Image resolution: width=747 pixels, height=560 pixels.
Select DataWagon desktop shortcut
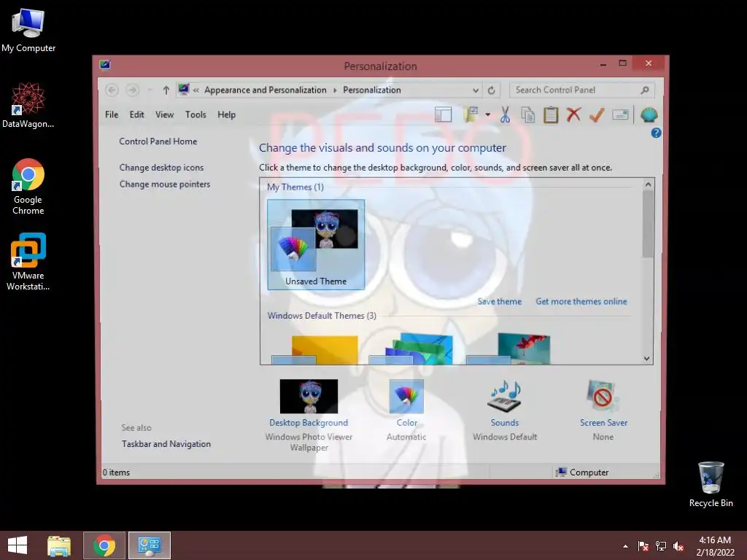(x=28, y=105)
